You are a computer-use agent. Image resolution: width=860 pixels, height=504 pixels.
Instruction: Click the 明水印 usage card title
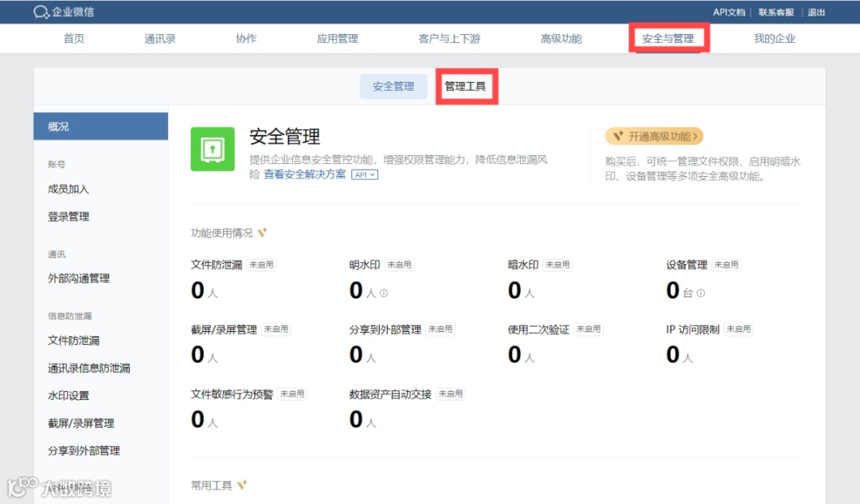tap(365, 265)
